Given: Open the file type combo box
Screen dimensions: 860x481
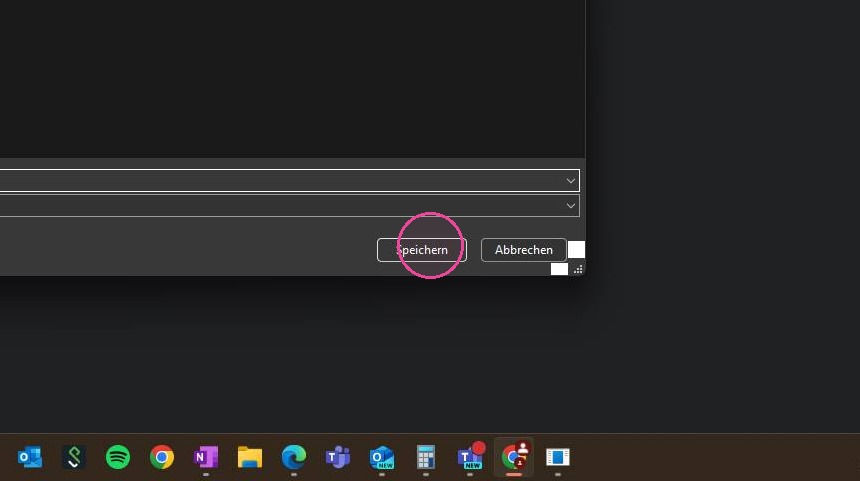Looking at the screenshot, I should tap(290, 206).
